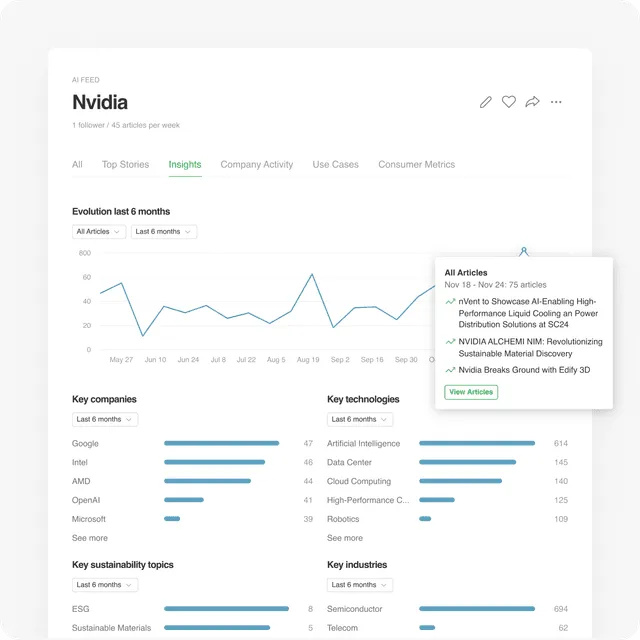Click the View Articles button
This screenshot has height=640, width=640.
coord(471,392)
